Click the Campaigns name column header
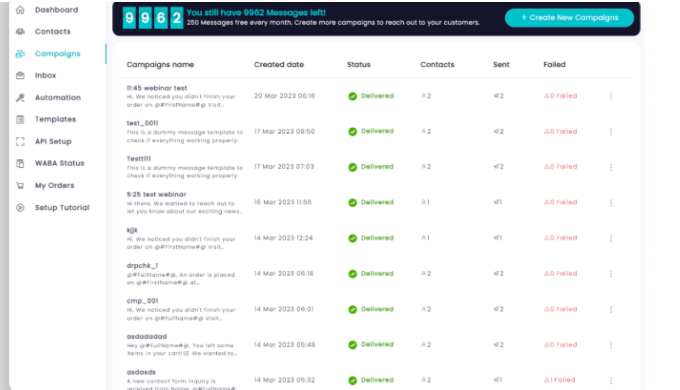The height and width of the screenshot is (390, 680). pos(160,65)
